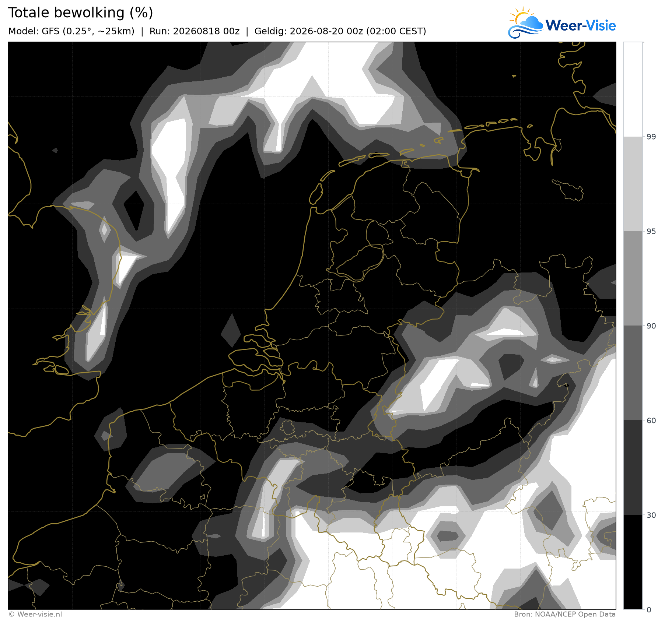Pick the charcoal 30-60% colorbar segment
The image size is (672, 619).
tap(633, 468)
